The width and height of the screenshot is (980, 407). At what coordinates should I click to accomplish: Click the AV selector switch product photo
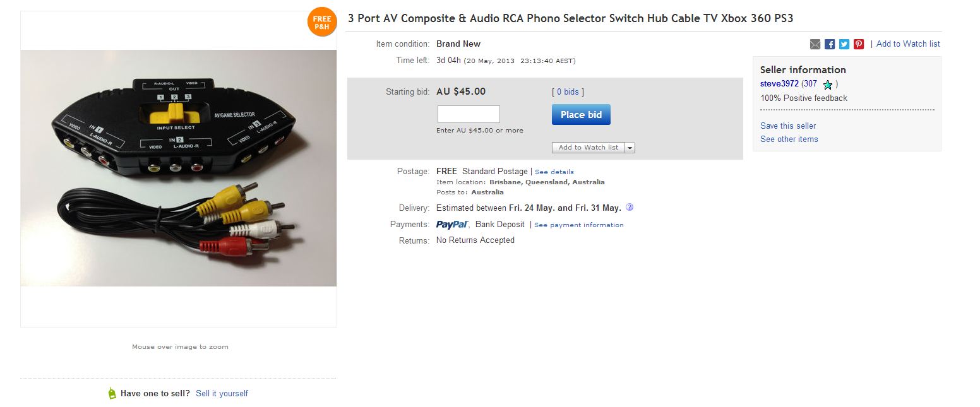[x=179, y=168]
